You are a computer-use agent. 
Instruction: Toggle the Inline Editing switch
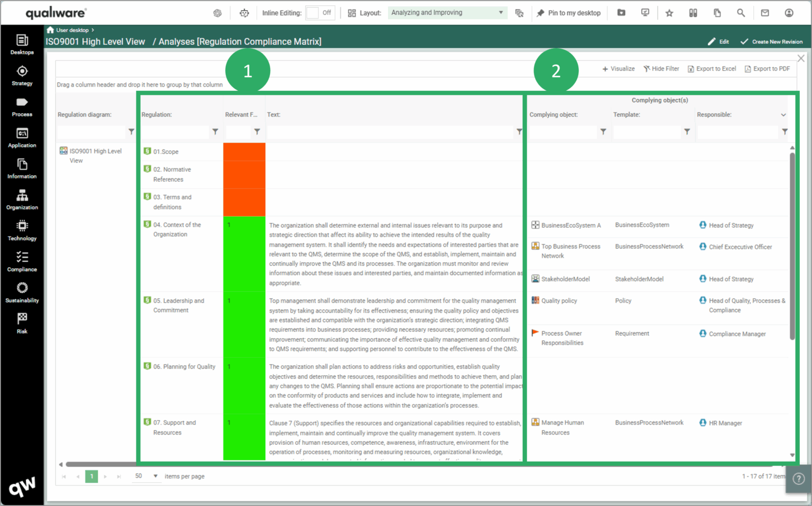coord(320,13)
